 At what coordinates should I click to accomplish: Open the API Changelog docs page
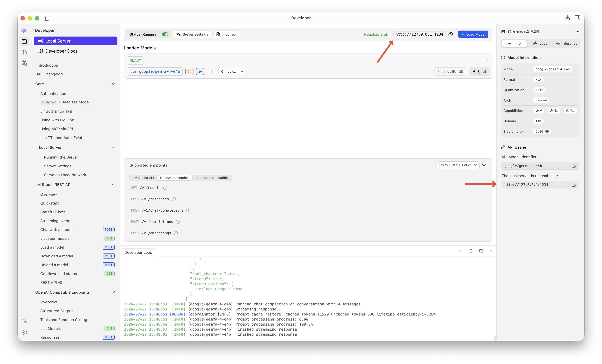click(x=49, y=74)
